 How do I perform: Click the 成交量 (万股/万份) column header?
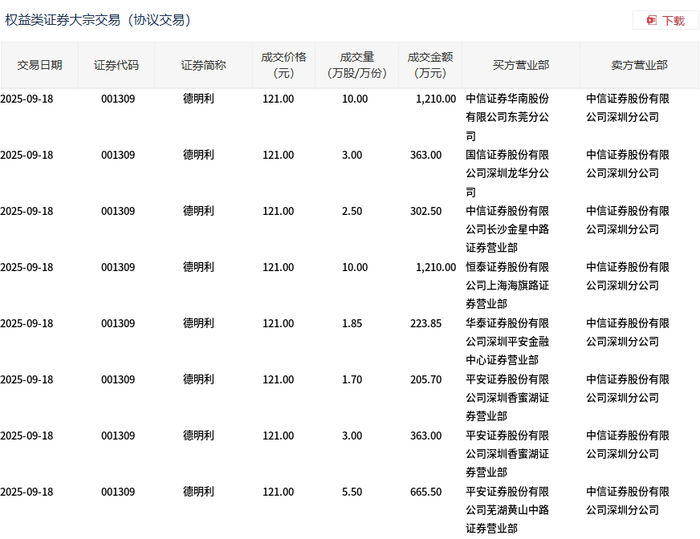(357, 65)
